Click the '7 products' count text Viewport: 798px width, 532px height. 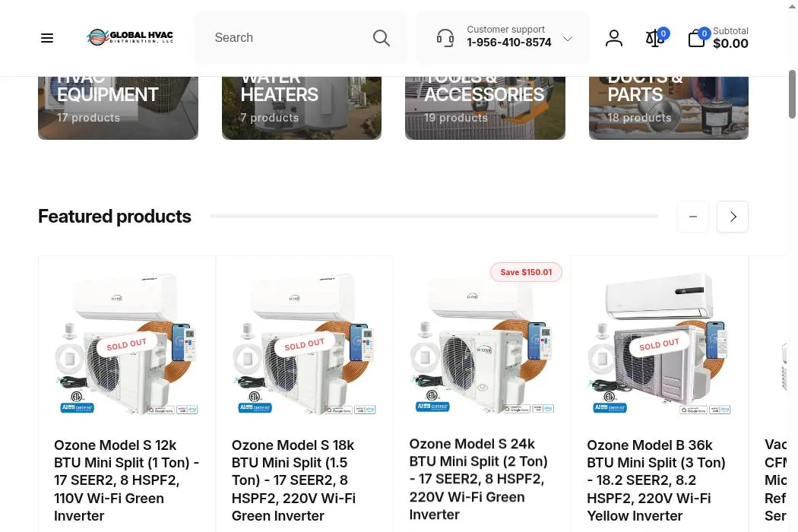[x=270, y=118]
